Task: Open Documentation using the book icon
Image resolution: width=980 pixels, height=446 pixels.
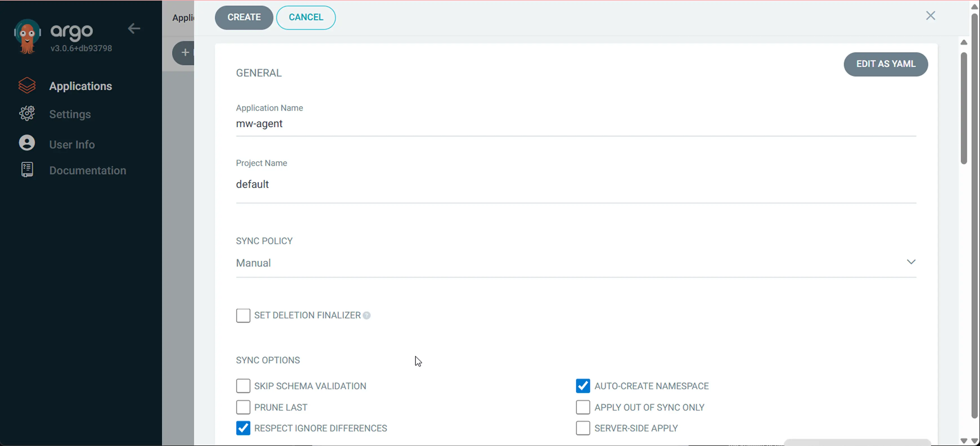Action: [27, 170]
